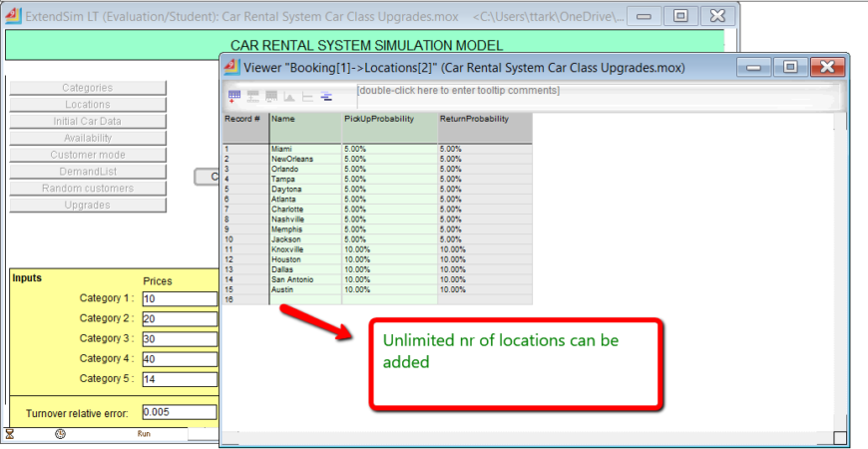Click Austin's ReturnProbability 10.00% cell
868x449 pixels.
[485, 289]
